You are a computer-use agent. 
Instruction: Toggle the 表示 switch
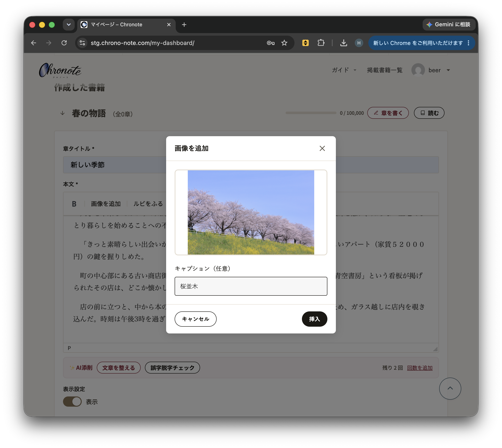click(x=72, y=402)
